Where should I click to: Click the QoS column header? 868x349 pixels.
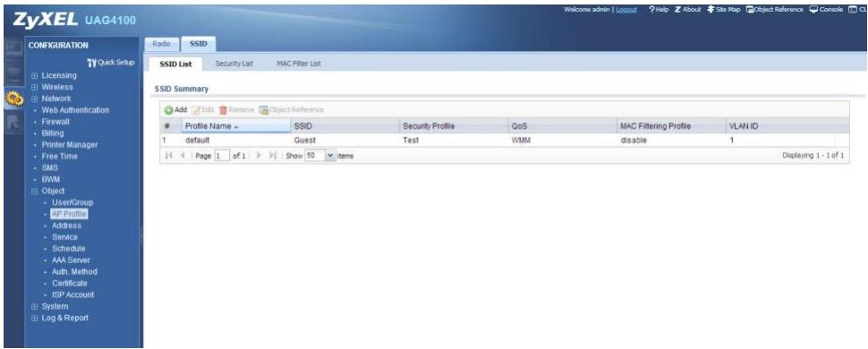click(563, 126)
